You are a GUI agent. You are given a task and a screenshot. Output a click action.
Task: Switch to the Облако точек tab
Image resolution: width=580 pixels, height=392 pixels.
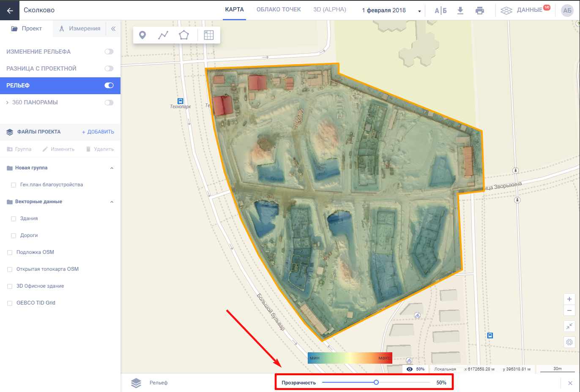[x=279, y=10]
